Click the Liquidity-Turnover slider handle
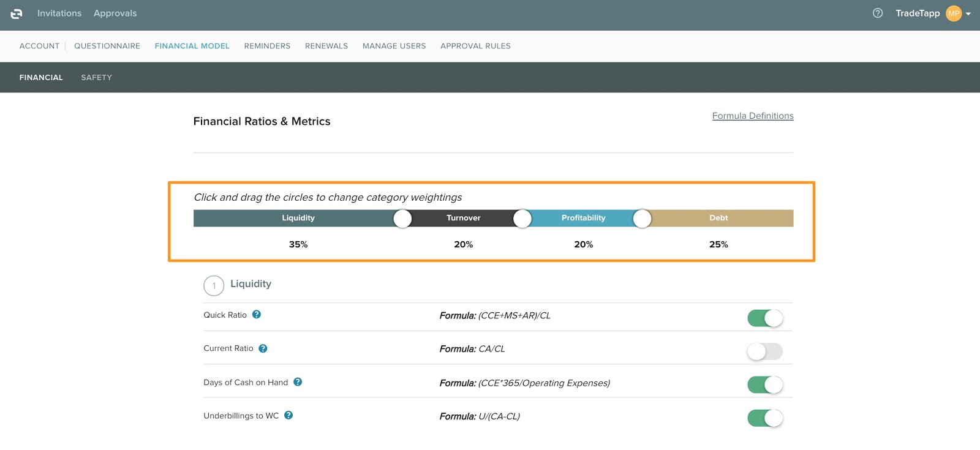The height and width of the screenshot is (450, 980). click(402, 219)
